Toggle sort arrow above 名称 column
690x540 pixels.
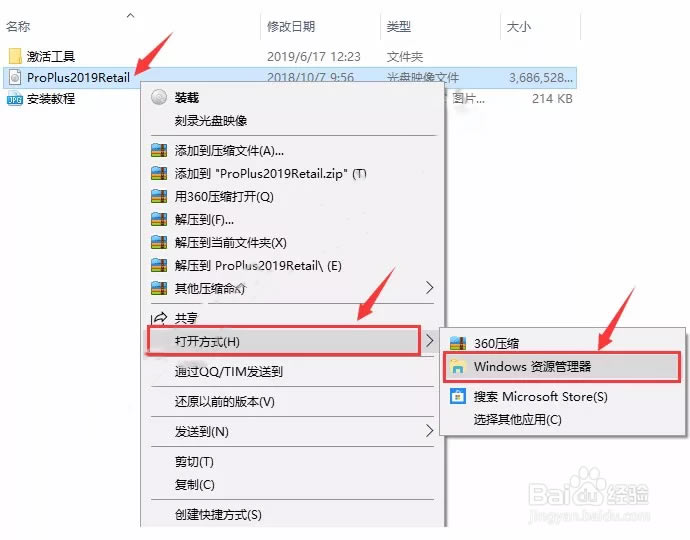tap(130, 15)
